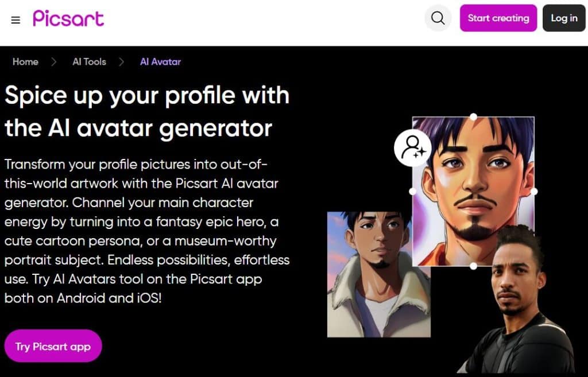
Task: Click the Picsart logo
Action: pos(68,18)
